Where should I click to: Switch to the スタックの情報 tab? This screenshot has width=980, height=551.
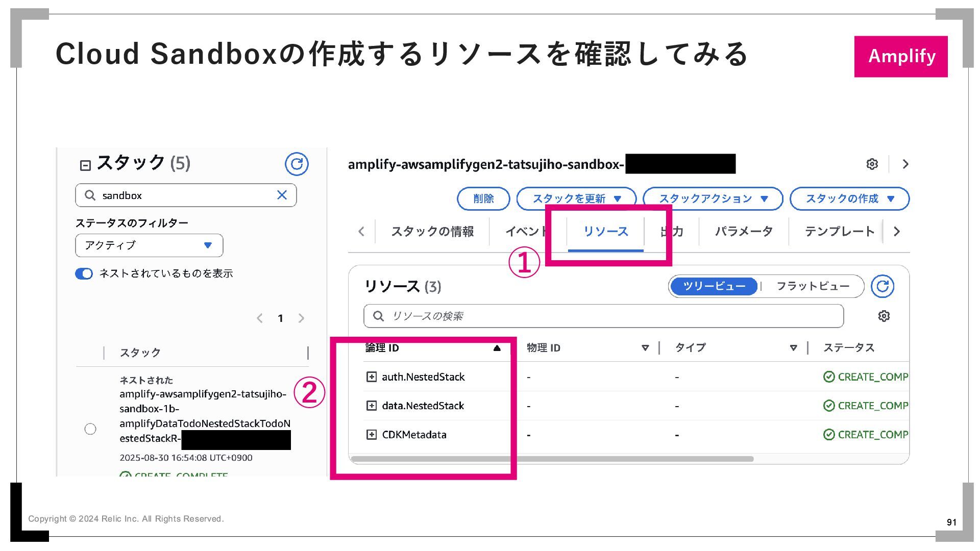(432, 232)
